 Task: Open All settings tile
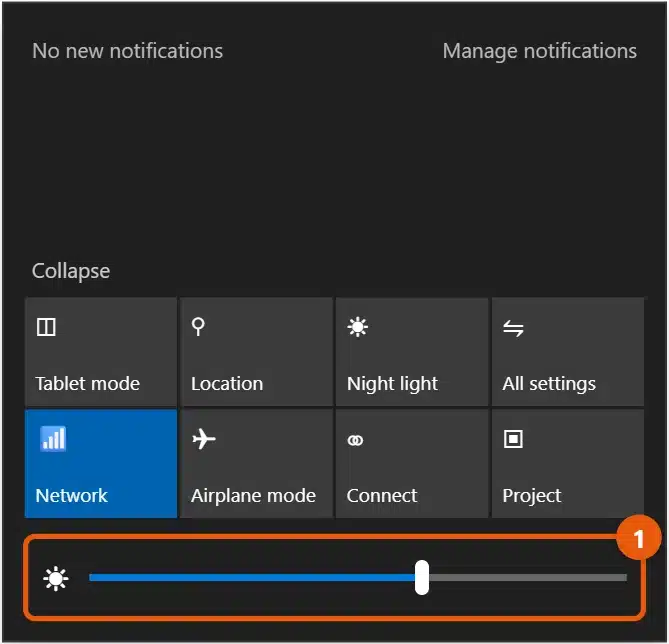coord(568,352)
